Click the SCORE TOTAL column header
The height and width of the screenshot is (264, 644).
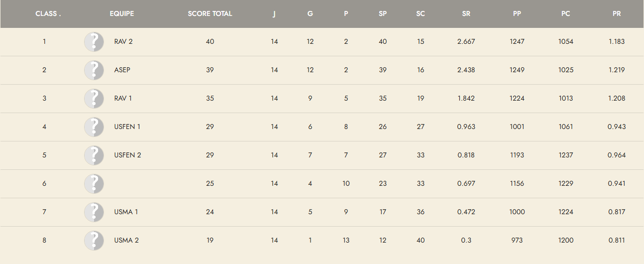(x=210, y=14)
